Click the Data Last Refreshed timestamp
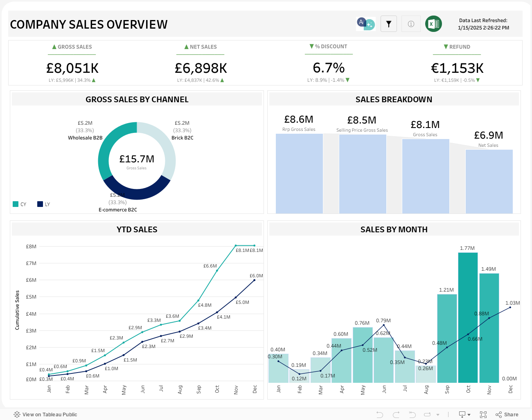Image resolution: width=532 pixels, height=420 pixels. pyautogui.click(x=483, y=24)
